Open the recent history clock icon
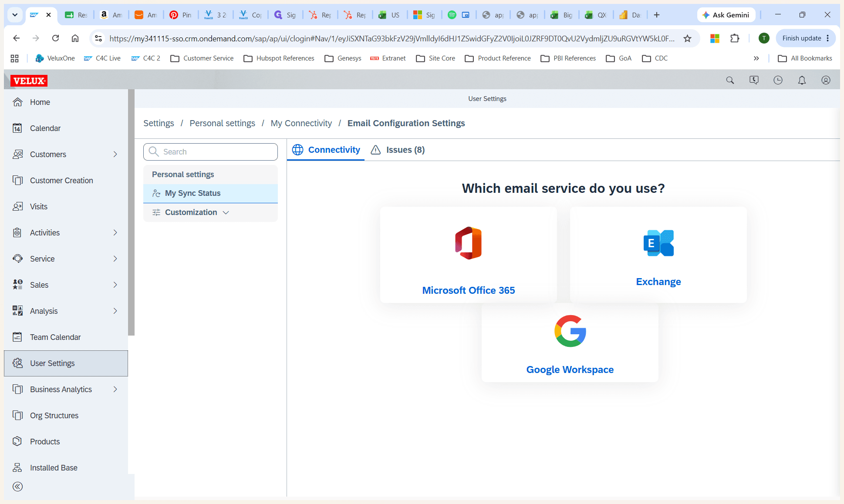The width and height of the screenshot is (844, 504). tap(778, 80)
